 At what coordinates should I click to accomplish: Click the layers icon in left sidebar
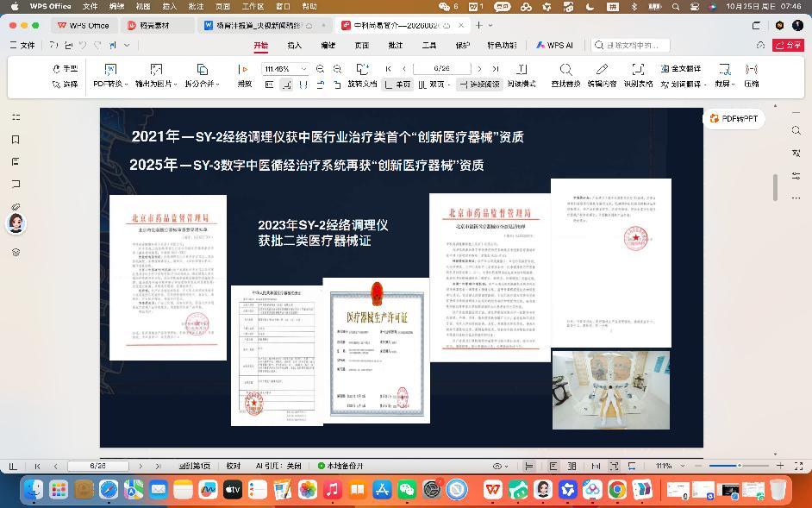coord(16,252)
